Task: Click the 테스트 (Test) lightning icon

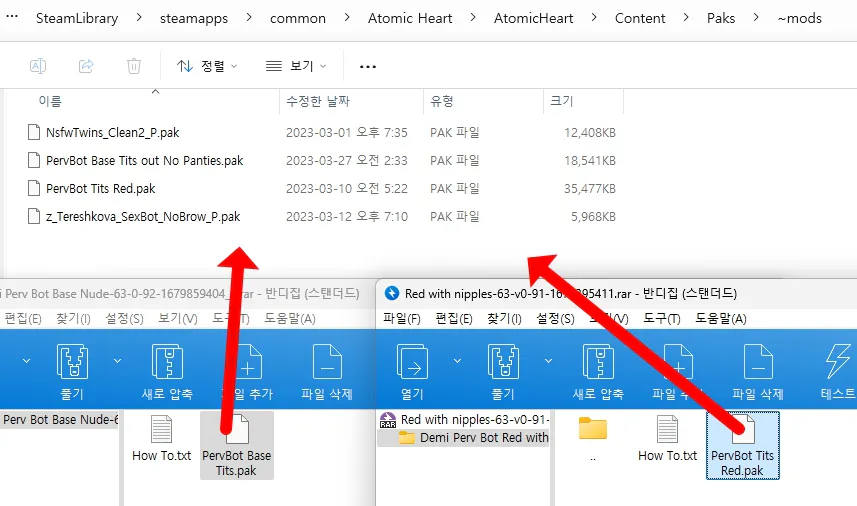Action: click(836, 369)
